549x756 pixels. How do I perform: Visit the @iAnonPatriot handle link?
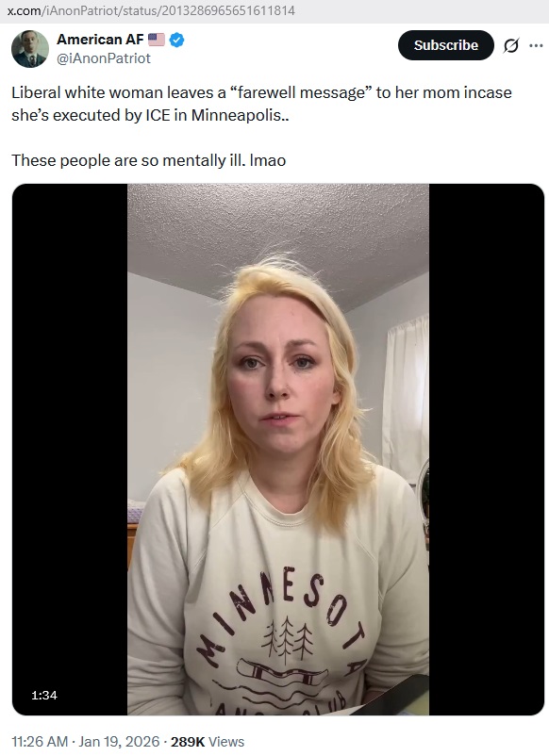[x=104, y=58]
